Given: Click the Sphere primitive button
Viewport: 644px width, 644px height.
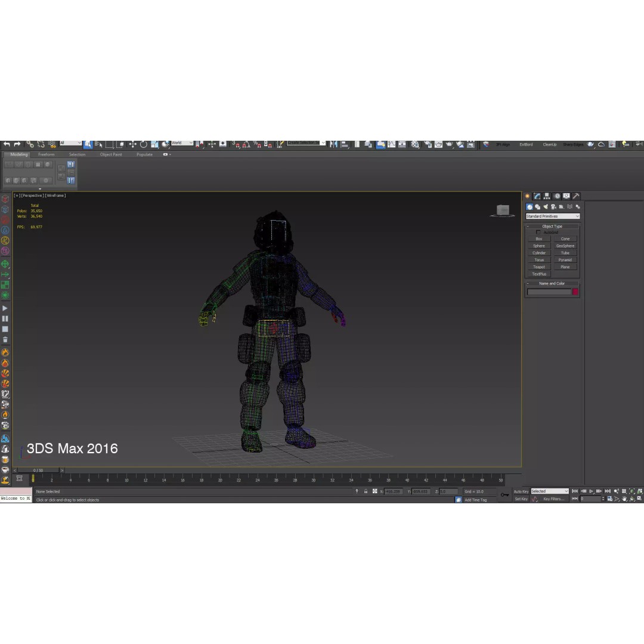Looking at the screenshot, I should (x=539, y=246).
